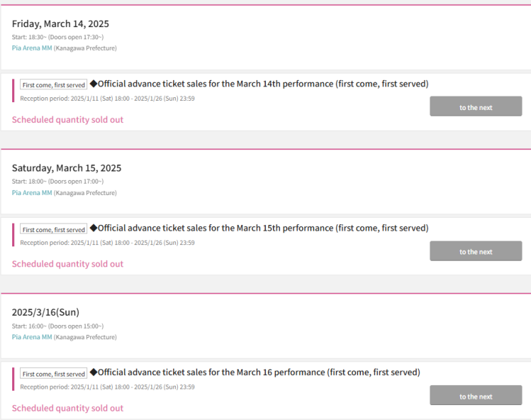Open Pia Arena MM link under Saturday, March 15

31,193
